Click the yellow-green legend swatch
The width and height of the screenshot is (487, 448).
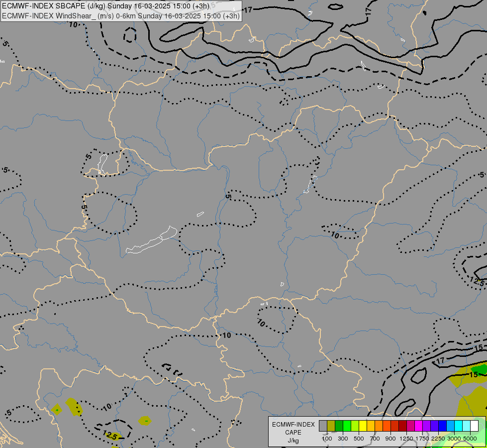(355, 426)
